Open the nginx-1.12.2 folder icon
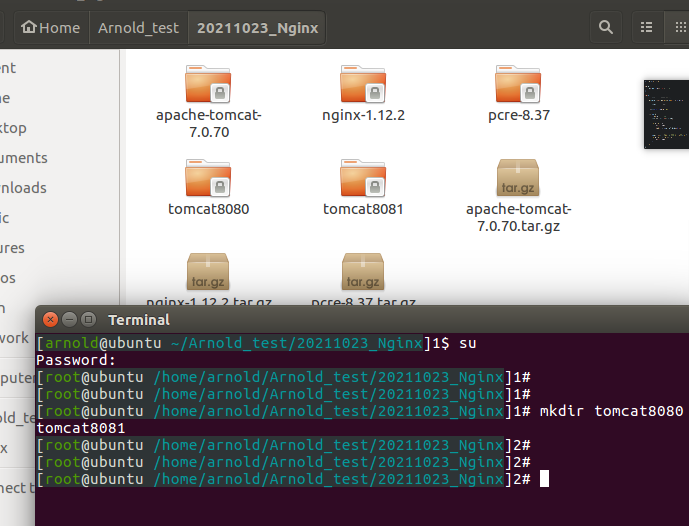This screenshot has width=689, height=526. (363, 84)
